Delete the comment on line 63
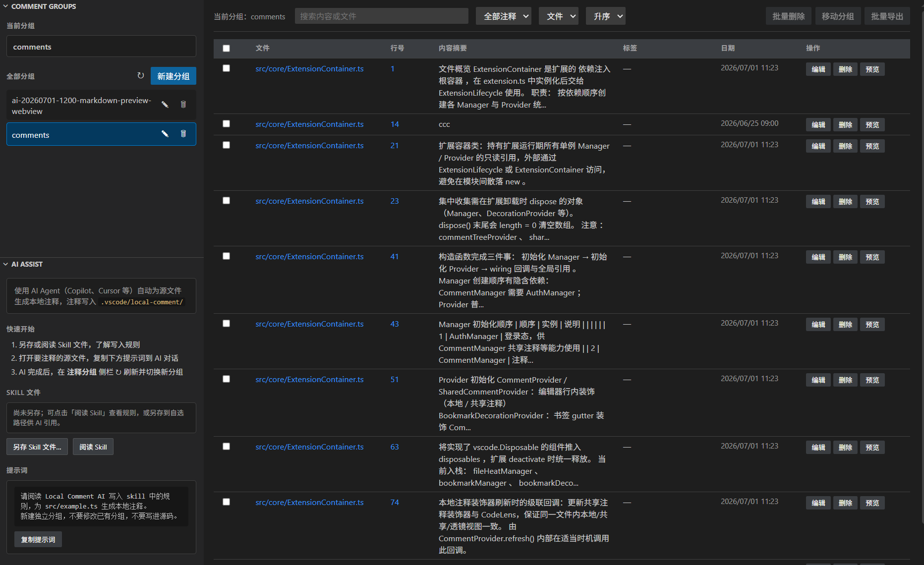 [845, 447]
